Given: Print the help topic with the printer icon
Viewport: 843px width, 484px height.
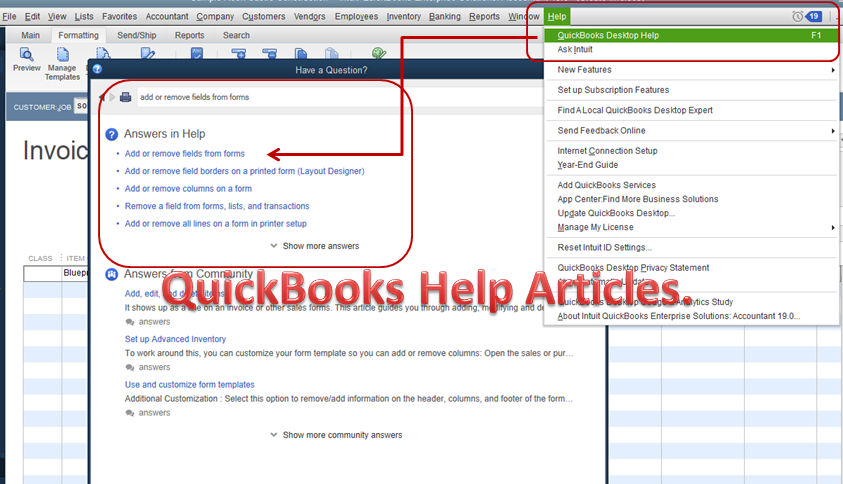Looking at the screenshot, I should 125,97.
